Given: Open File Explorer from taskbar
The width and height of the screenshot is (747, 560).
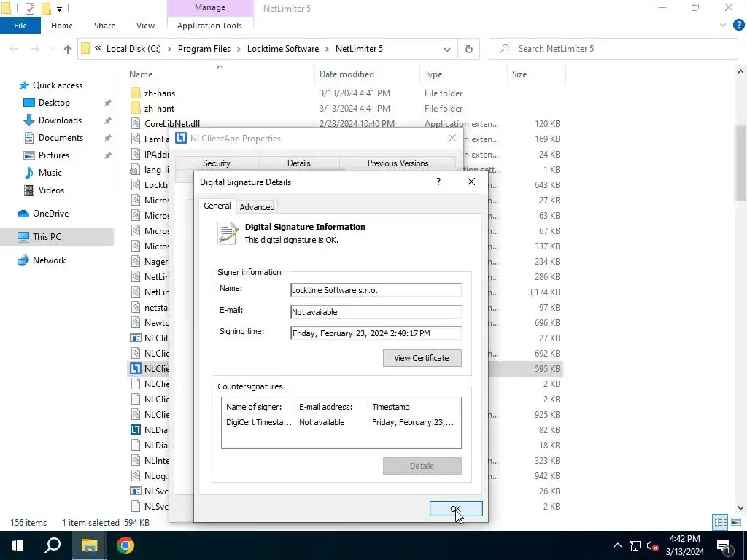Looking at the screenshot, I should [x=89, y=545].
